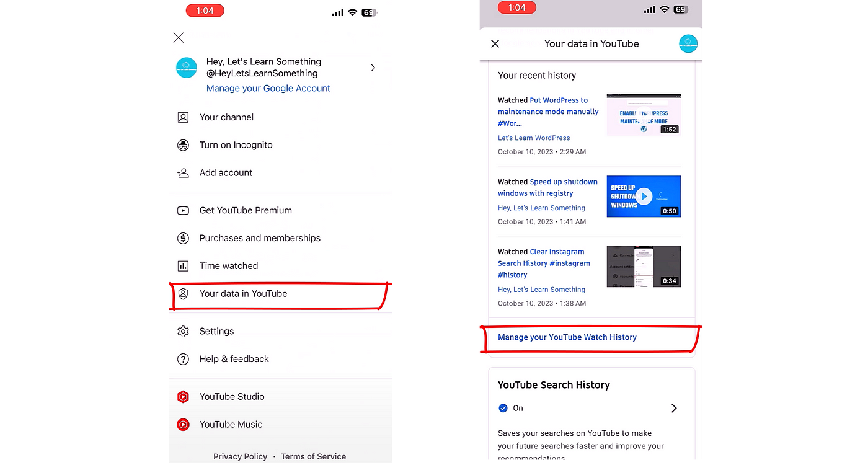The width and height of the screenshot is (868, 465).
Task: Launch YouTube Studio
Action: [x=232, y=397]
